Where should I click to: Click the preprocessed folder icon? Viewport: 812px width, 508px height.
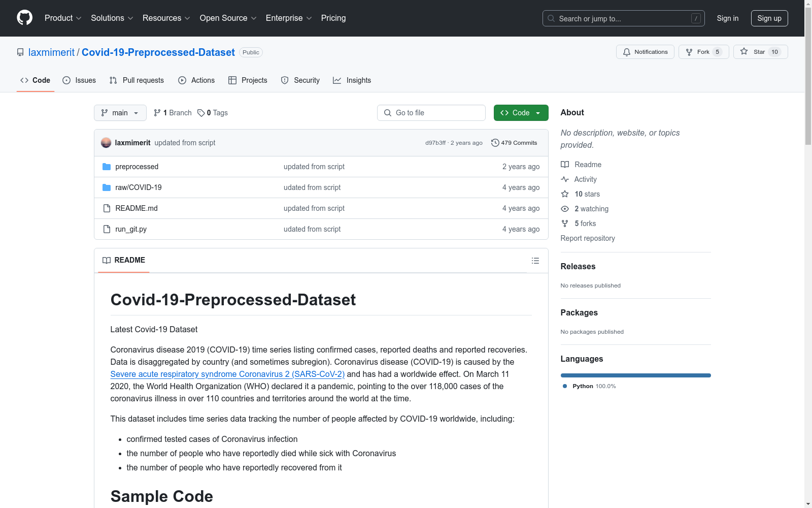coord(107,167)
